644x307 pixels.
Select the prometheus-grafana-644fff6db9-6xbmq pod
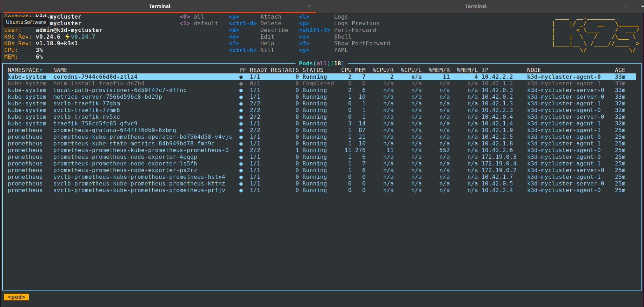[322, 130]
